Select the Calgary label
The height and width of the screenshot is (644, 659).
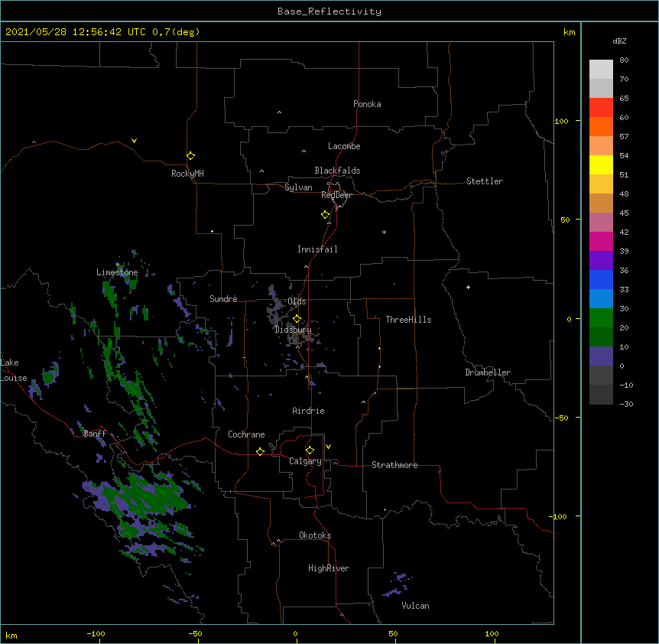(305, 461)
